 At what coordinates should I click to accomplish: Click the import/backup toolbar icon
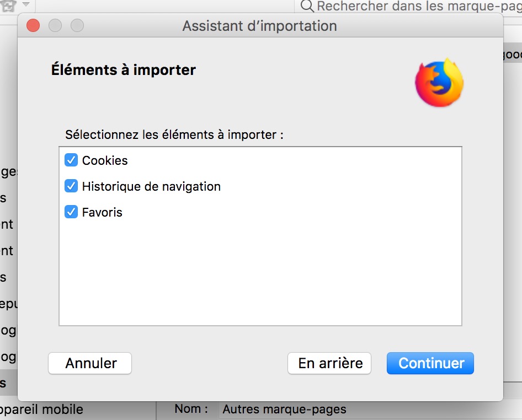pos(9,5)
